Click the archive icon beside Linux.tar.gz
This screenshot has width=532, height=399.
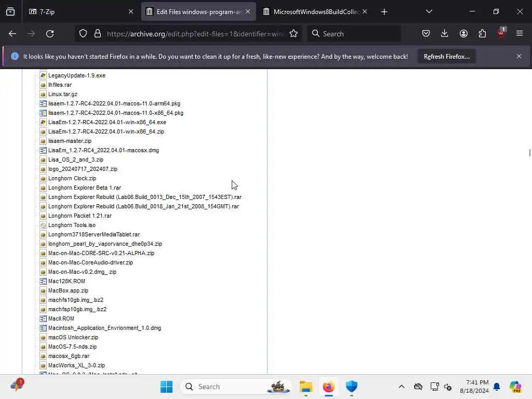43,94
